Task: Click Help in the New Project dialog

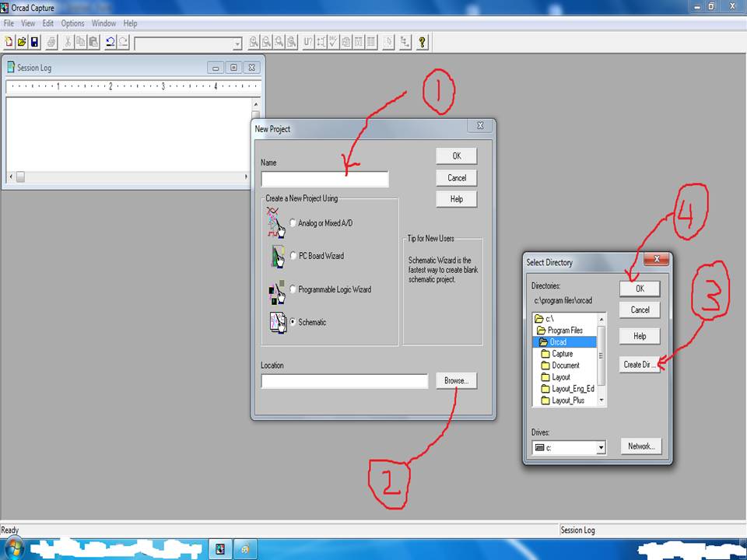Action: (457, 199)
